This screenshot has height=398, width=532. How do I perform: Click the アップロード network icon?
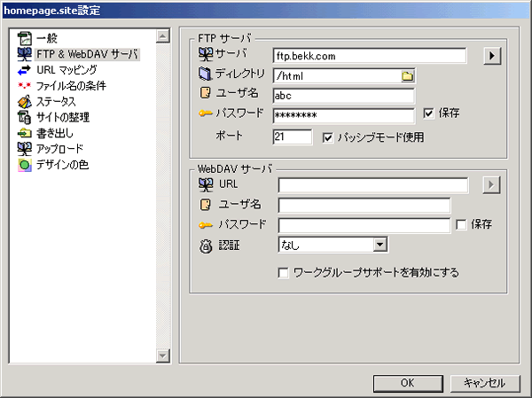click(x=25, y=149)
